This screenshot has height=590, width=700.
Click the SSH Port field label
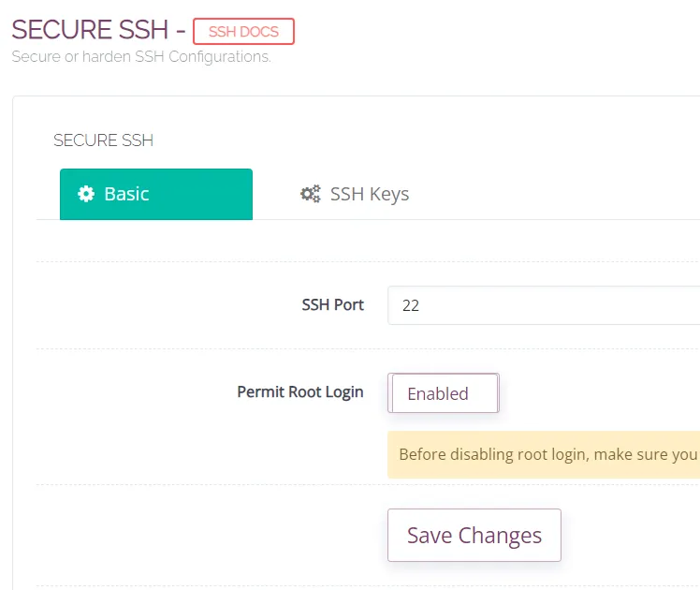[x=332, y=304]
